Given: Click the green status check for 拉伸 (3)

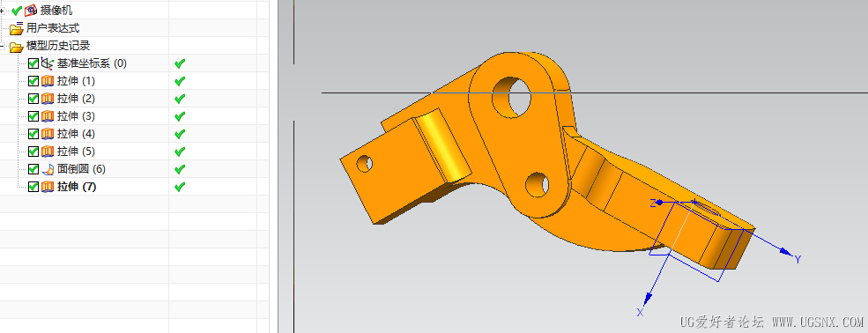Looking at the screenshot, I should coord(180,116).
